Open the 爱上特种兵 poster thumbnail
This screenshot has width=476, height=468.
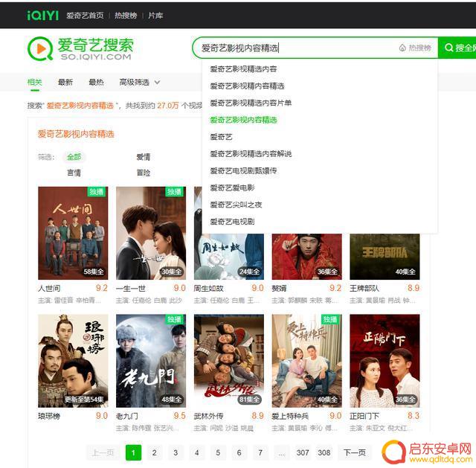(307, 361)
